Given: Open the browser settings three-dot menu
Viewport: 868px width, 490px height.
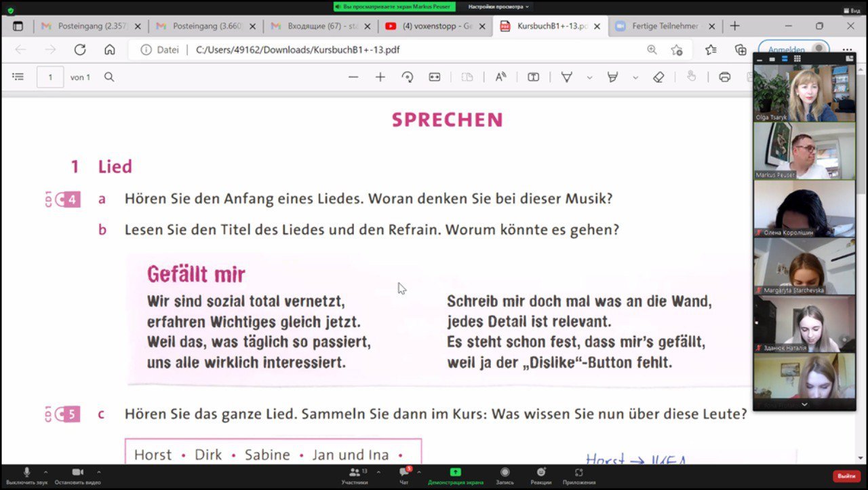Looking at the screenshot, I should tap(847, 50).
